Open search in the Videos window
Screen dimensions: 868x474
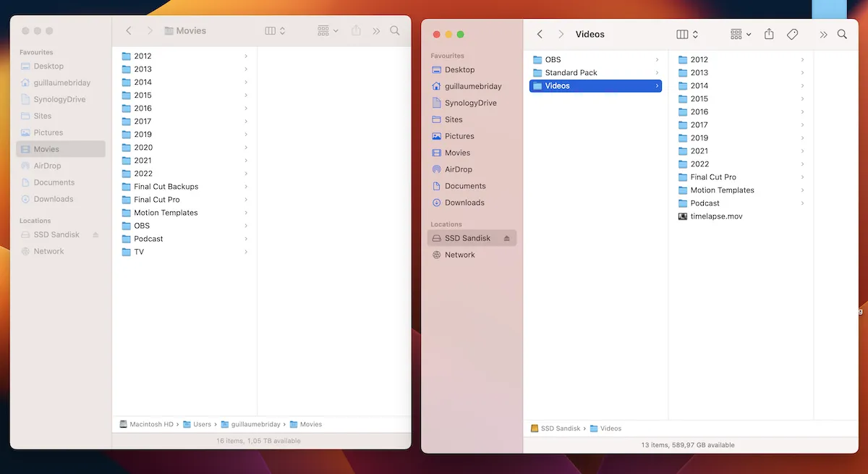(842, 34)
